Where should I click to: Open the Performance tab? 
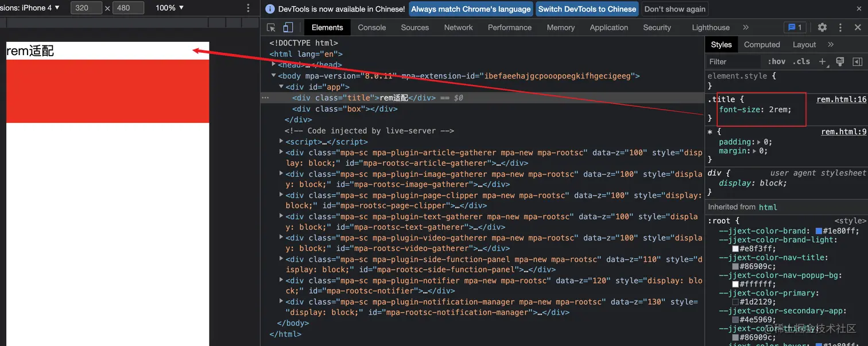click(x=510, y=28)
